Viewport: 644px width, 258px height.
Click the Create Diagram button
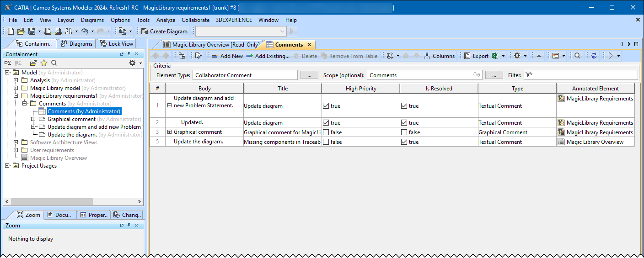point(164,32)
